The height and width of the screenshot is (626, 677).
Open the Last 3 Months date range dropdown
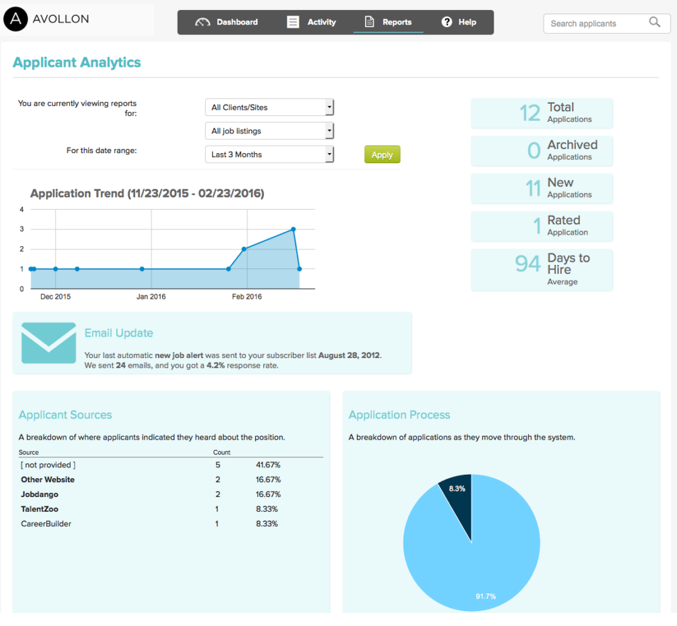click(269, 155)
